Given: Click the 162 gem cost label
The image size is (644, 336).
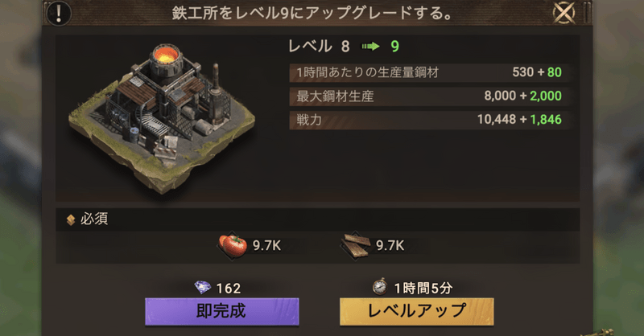Looking at the screenshot, I should [x=229, y=289].
